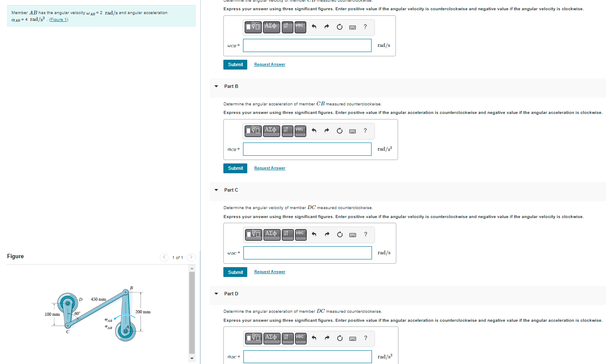
Task: Redo in the ωCB answer toolbar
Action: click(327, 27)
